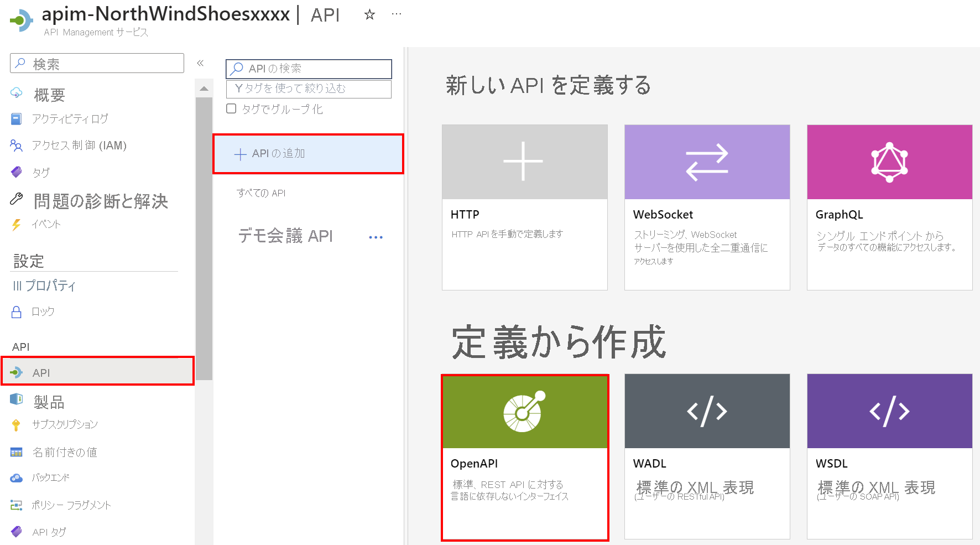Click the sidebar search field

[97, 63]
